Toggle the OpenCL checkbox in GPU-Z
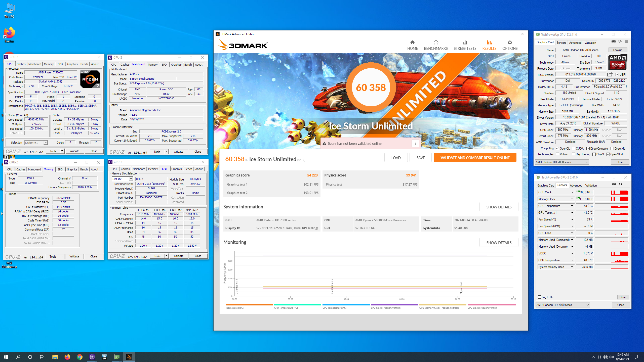The height and width of the screenshot is (362, 644). 557,149
